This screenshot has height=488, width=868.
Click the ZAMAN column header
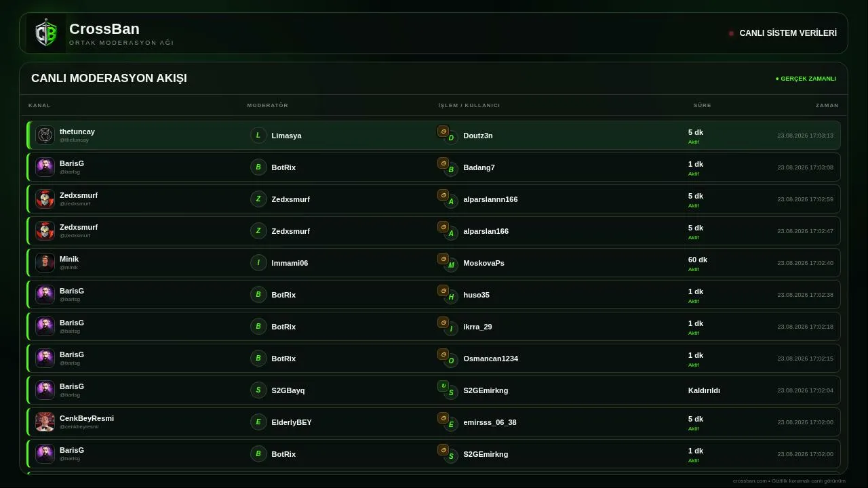click(x=827, y=105)
